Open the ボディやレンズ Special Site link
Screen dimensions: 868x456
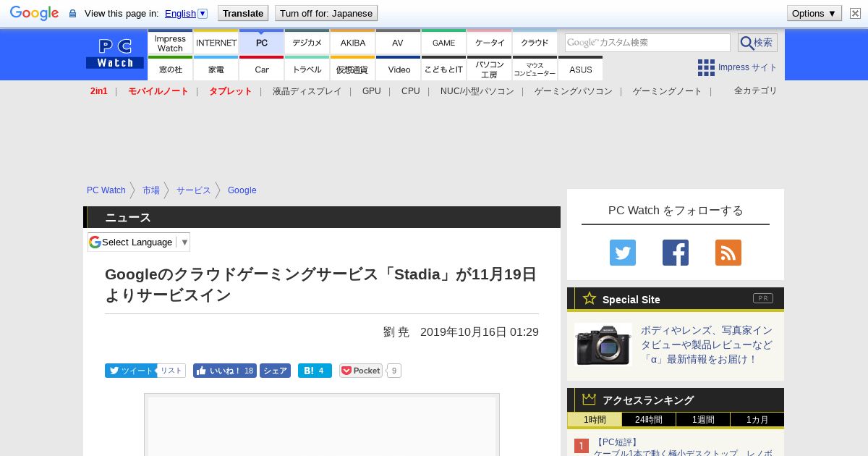707,345
